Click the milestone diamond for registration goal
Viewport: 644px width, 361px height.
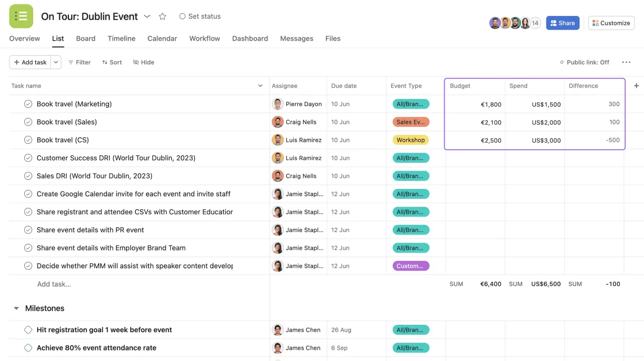pyautogui.click(x=28, y=329)
